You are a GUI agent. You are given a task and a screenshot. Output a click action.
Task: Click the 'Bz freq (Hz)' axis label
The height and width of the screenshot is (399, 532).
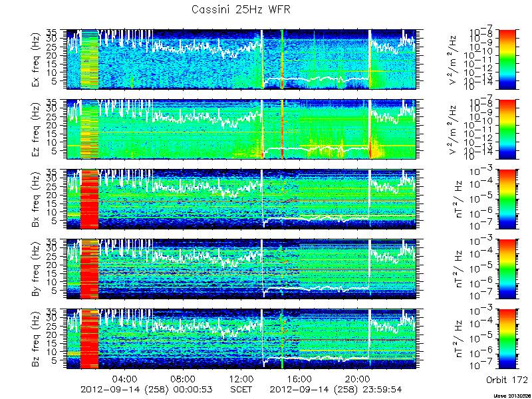(37, 339)
